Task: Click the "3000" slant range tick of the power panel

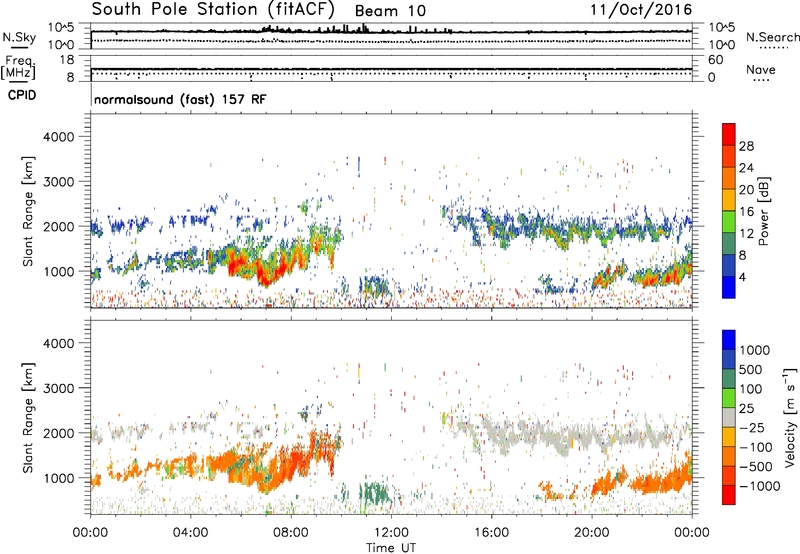Action: 59,182
